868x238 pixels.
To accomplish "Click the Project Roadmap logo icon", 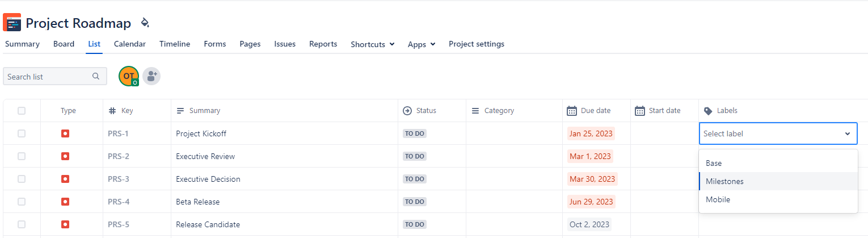I will [x=12, y=23].
